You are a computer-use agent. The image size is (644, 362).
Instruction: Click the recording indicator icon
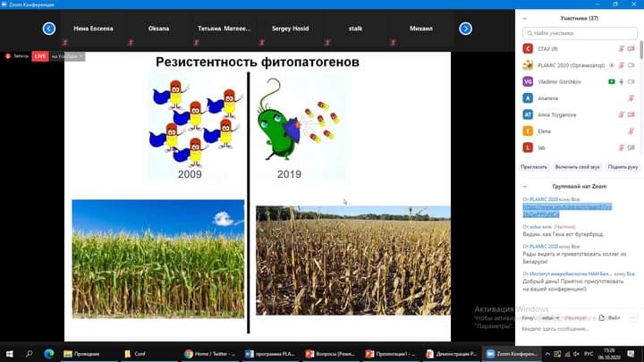(x=8, y=56)
